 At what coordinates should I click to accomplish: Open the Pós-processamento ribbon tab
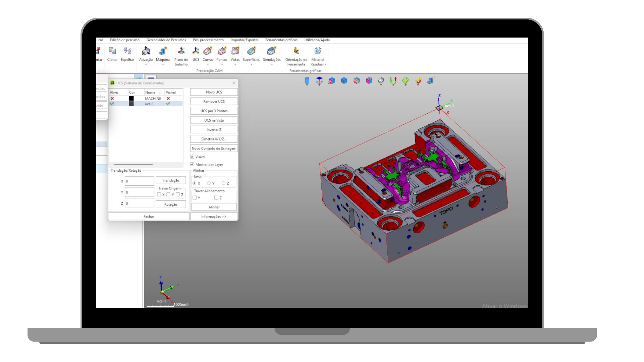208,40
